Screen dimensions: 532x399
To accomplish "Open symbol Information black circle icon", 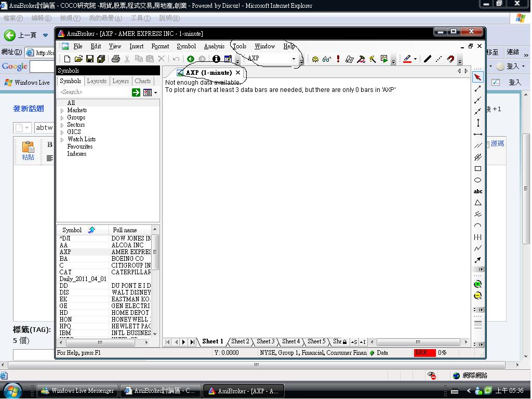I will (x=216, y=59).
